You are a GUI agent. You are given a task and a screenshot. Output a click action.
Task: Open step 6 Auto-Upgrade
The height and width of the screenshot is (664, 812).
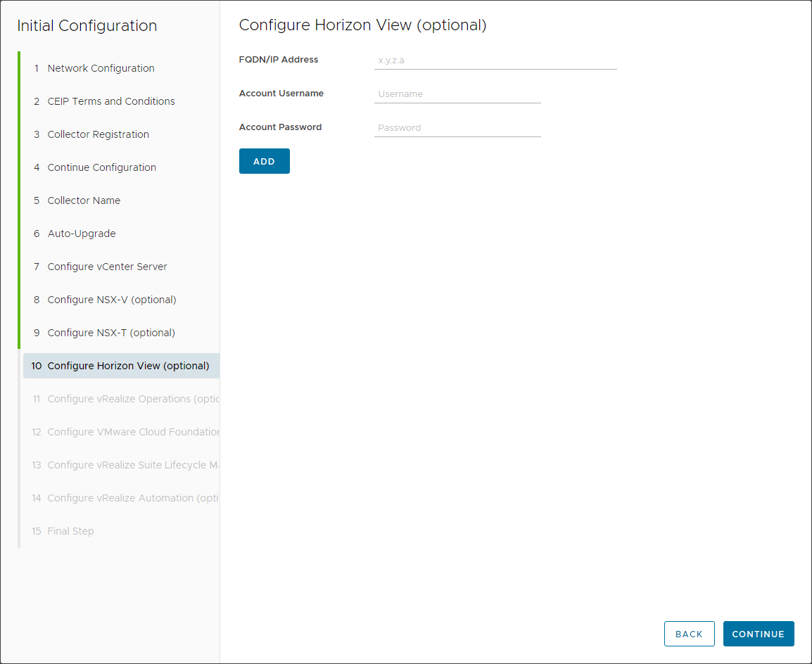coord(121,234)
